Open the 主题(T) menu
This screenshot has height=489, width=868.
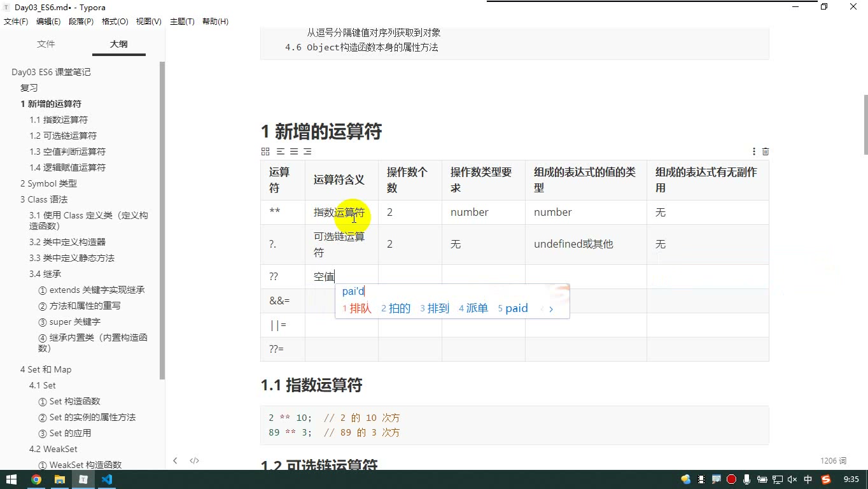point(182,21)
